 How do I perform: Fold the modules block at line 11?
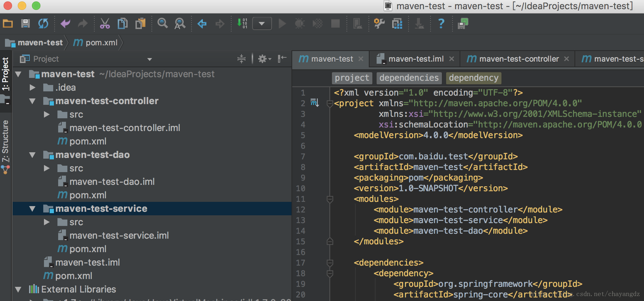pyautogui.click(x=330, y=199)
